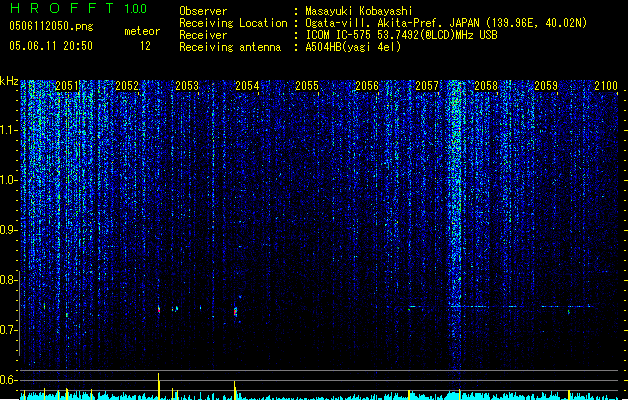Click the 0.6 kHz frequency label
Viewport: 629px width, 400px height.
tap(9, 380)
